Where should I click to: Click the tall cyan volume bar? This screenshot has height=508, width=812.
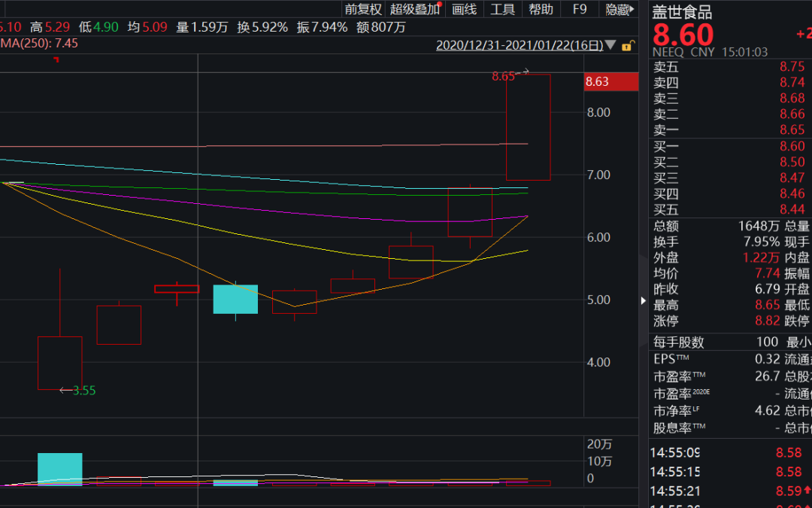click(x=60, y=468)
